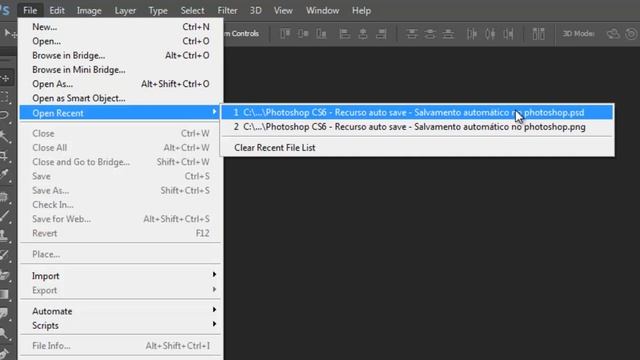Click the 3D Roll mode icon
The width and height of the screenshot is (640, 360).
tap(631, 33)
